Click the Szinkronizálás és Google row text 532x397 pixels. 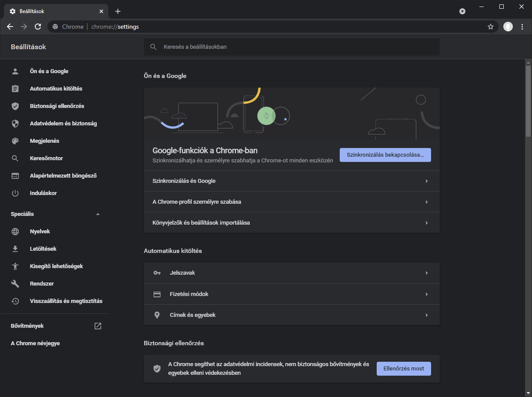(x=184, y=181)
